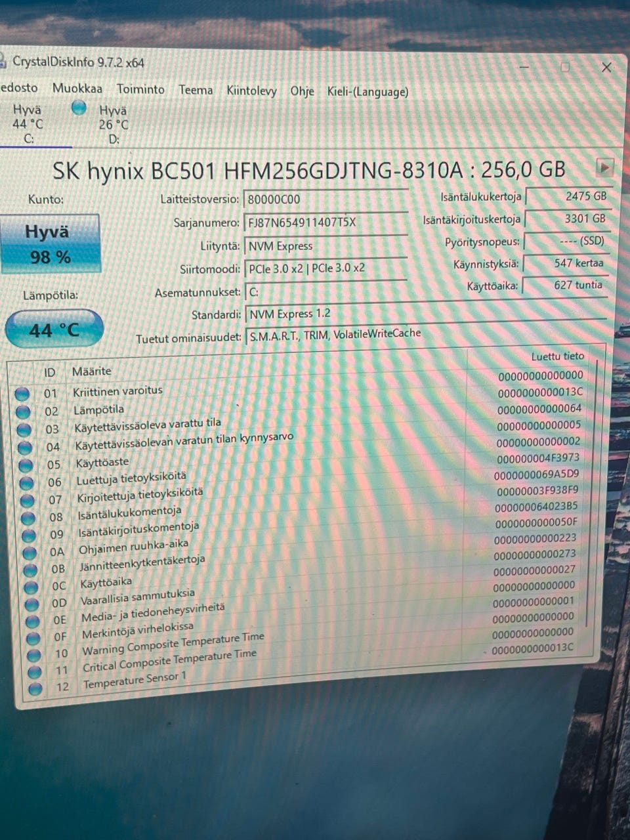Open the Teema menu

(196, 90)
